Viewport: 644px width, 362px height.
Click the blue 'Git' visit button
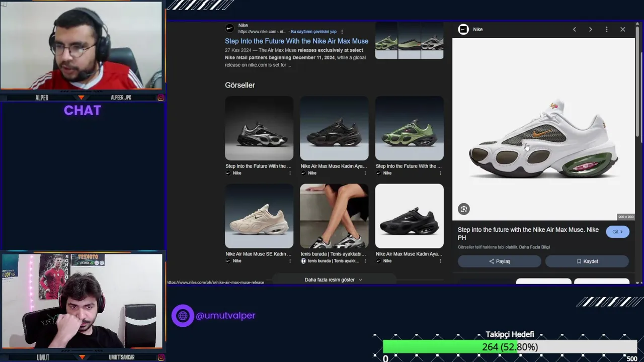617,232
